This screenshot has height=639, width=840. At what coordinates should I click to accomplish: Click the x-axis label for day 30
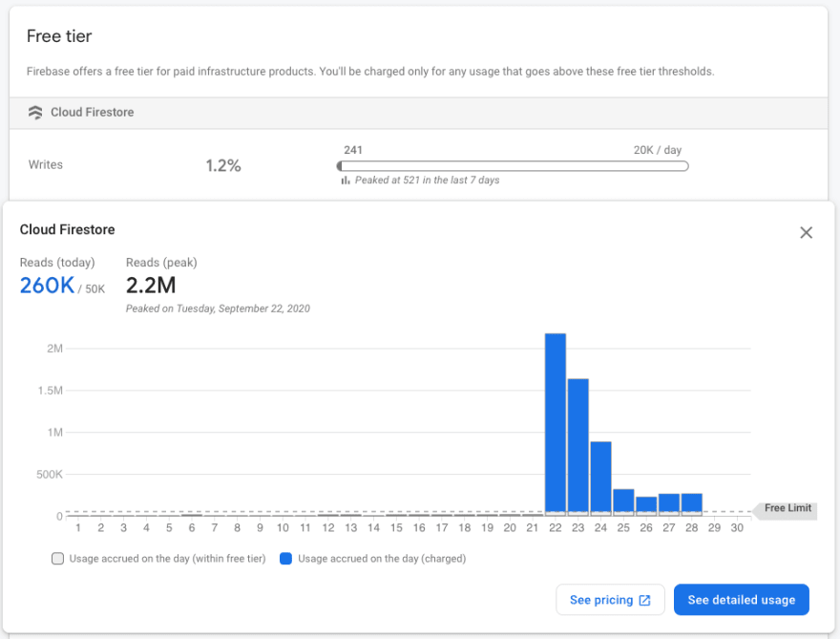pyautogui.click(x=737, y=528)
